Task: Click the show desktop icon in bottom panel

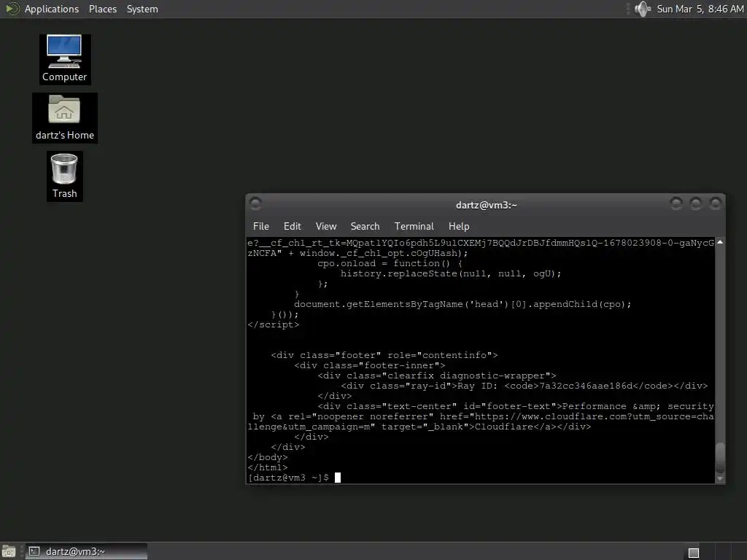Action: pyautogui.click(x=9, y=551)
